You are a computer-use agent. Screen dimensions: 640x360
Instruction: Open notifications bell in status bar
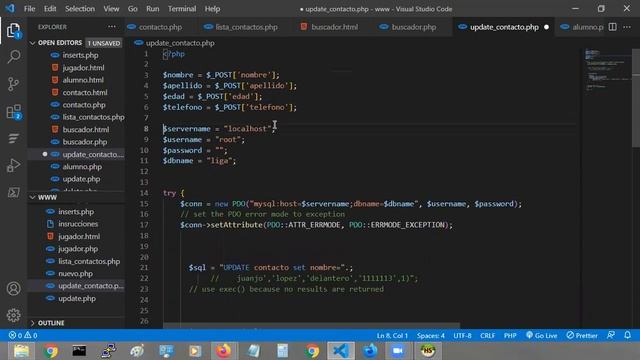[627, 335]
